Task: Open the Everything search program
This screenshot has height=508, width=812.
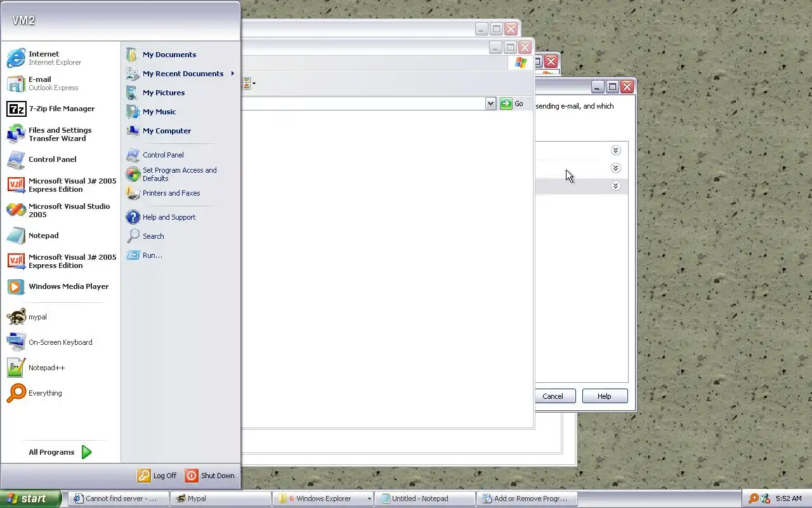Action: pos(61,393)
